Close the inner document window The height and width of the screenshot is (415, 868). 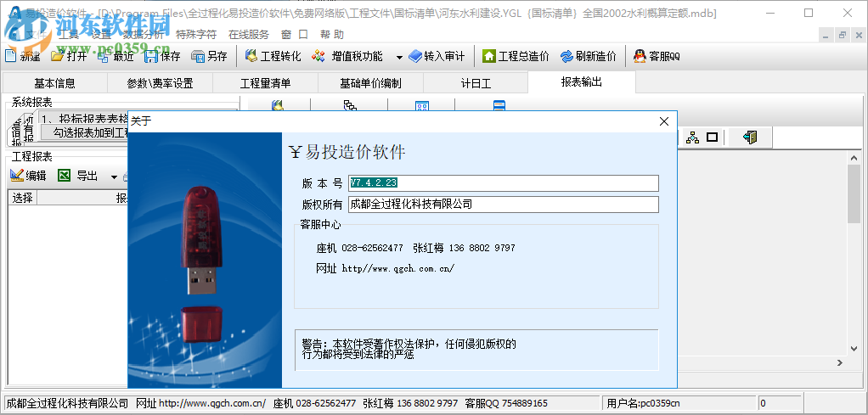858,35
